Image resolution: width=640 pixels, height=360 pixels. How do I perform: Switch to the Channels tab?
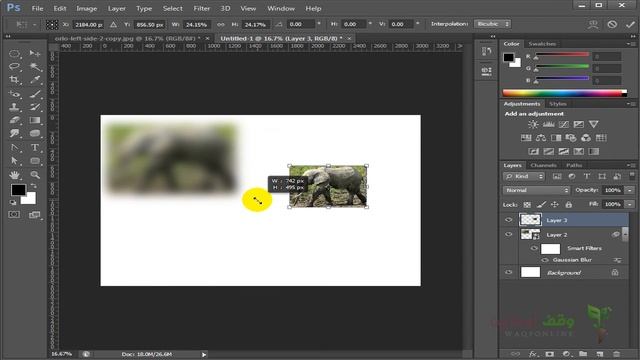[x=543, y=165]
